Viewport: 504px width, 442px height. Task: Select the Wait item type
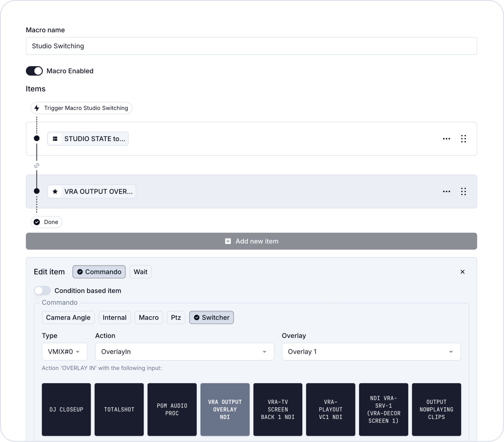pos(140,272)
